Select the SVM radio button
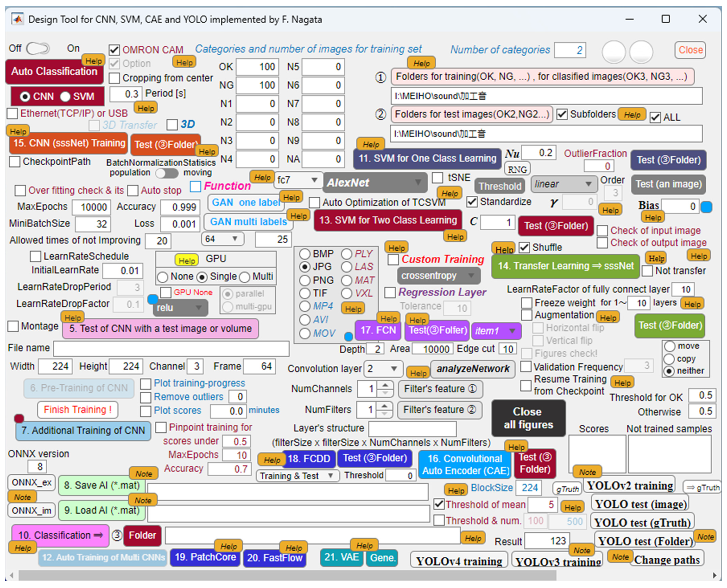 point(65,96)
